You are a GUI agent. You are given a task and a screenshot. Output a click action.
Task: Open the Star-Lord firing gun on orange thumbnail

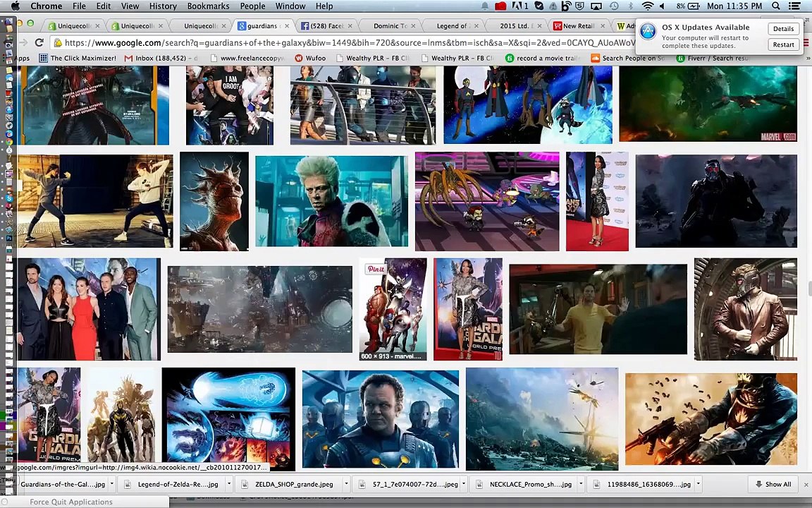pyautogui.click(x=711, y=419)
